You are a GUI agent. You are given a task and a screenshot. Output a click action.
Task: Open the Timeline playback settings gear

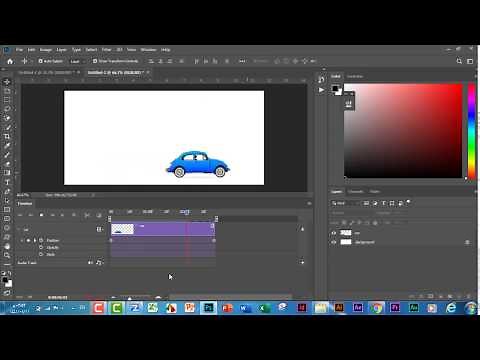click(74, 215)
